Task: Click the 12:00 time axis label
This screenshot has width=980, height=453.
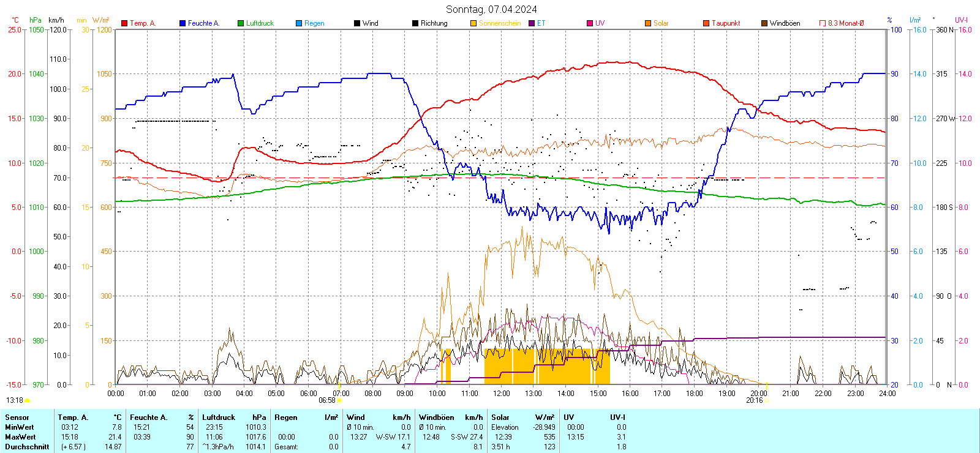Action: click(x=502, y=394)
